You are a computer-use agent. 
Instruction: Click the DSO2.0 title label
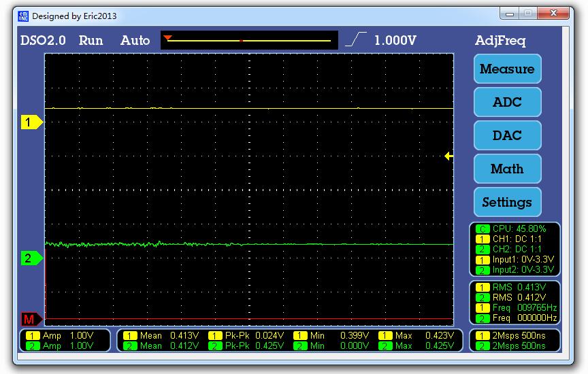[43, 40]
